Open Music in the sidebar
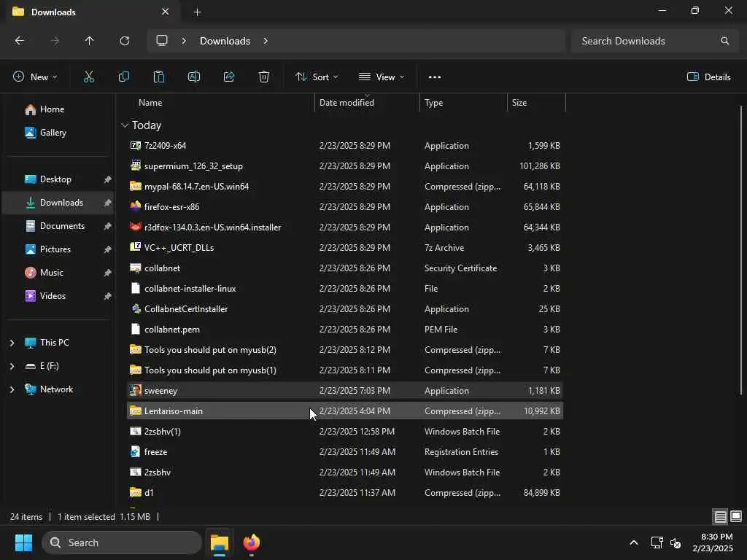Image resolution: width=747 pixels, height=560 pixels. 44,273
